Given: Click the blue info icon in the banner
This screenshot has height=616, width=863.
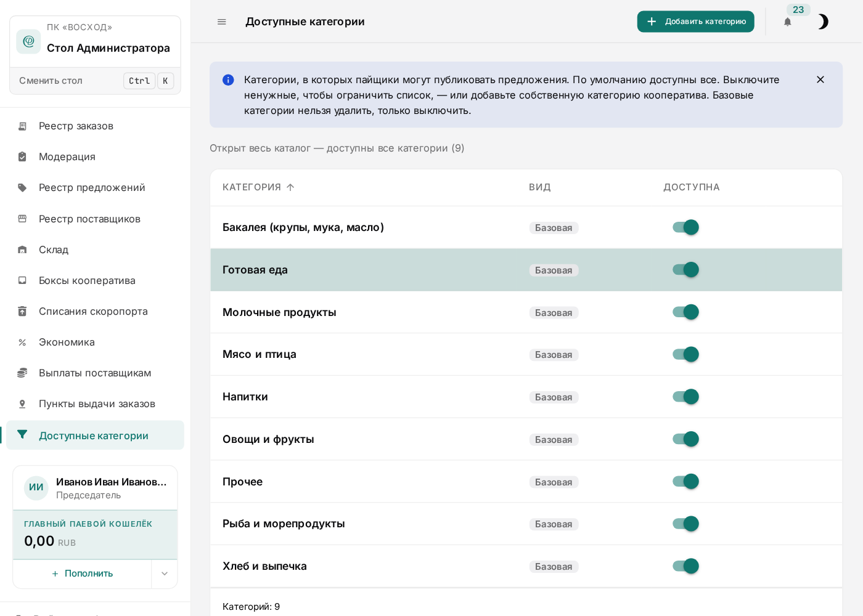Looking at the screenshot, I should click(x=228, y=79).
